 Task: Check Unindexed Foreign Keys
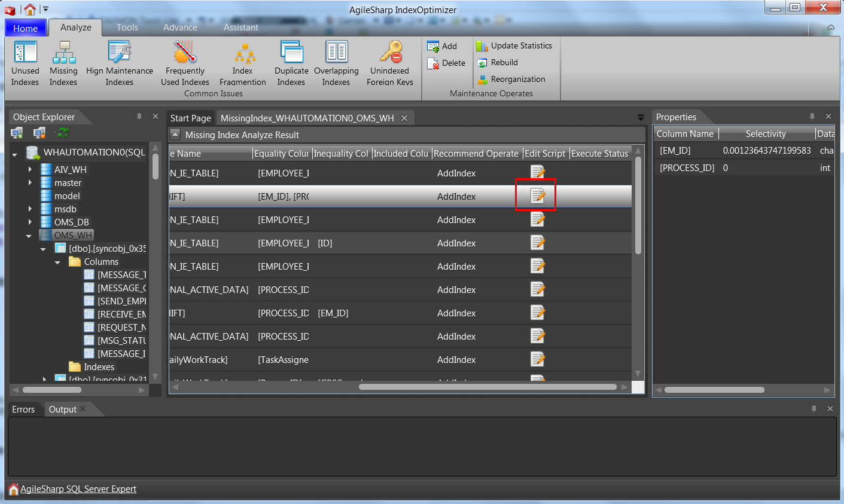[390, 63]
